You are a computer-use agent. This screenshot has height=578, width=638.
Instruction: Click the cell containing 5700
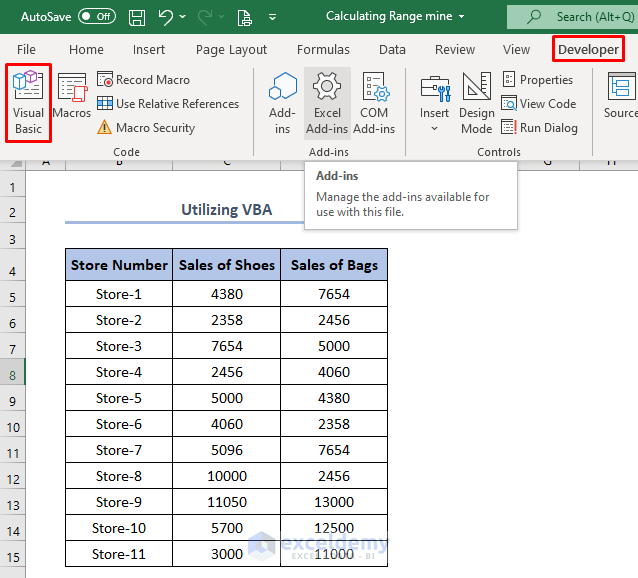pyautogui.click(x=227, y=528)
